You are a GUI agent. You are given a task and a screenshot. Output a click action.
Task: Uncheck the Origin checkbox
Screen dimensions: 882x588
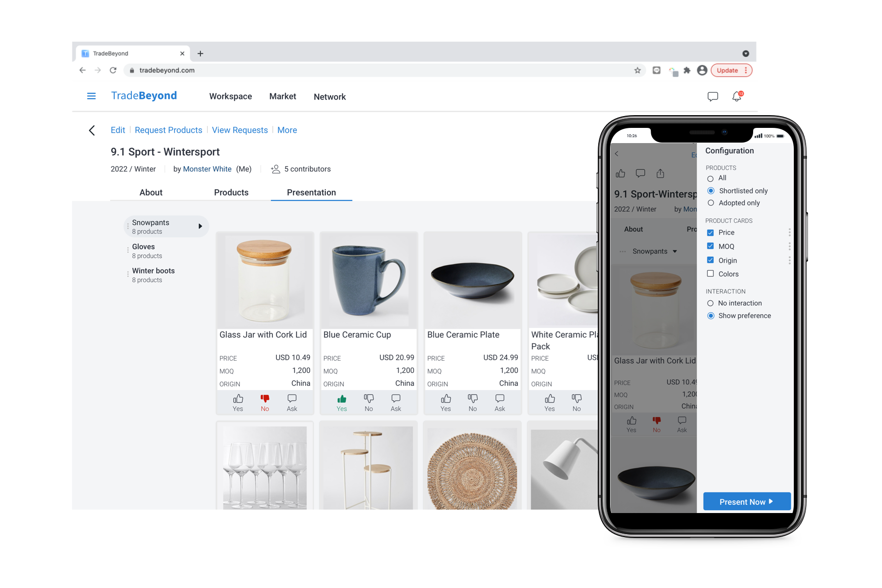[x=710, y=260]
